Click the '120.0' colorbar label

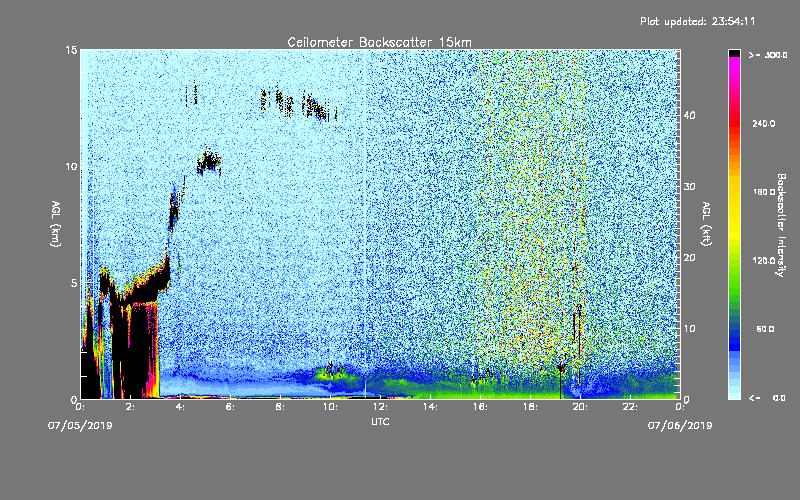(764, 261)
